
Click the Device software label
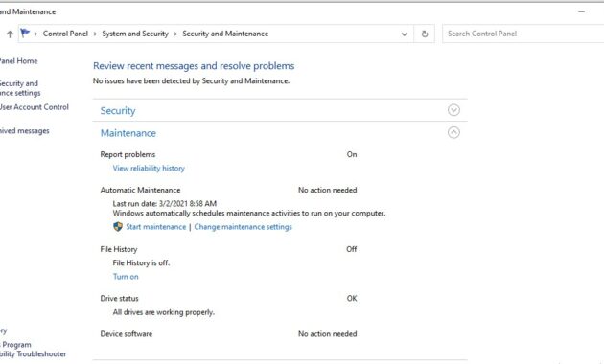point(127,334)
